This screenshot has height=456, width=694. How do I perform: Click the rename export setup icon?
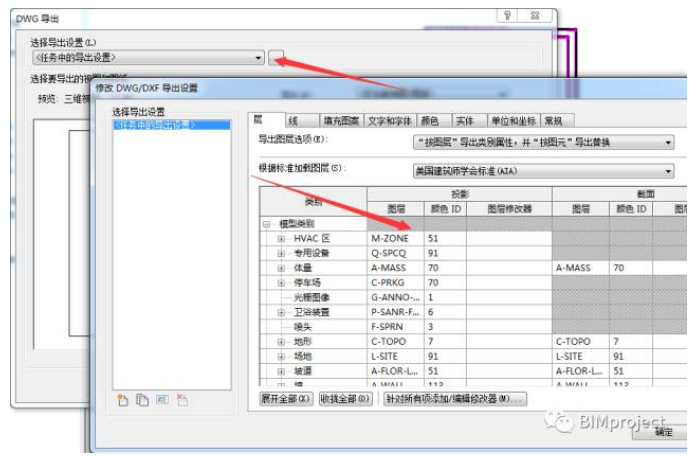point(162,400)
